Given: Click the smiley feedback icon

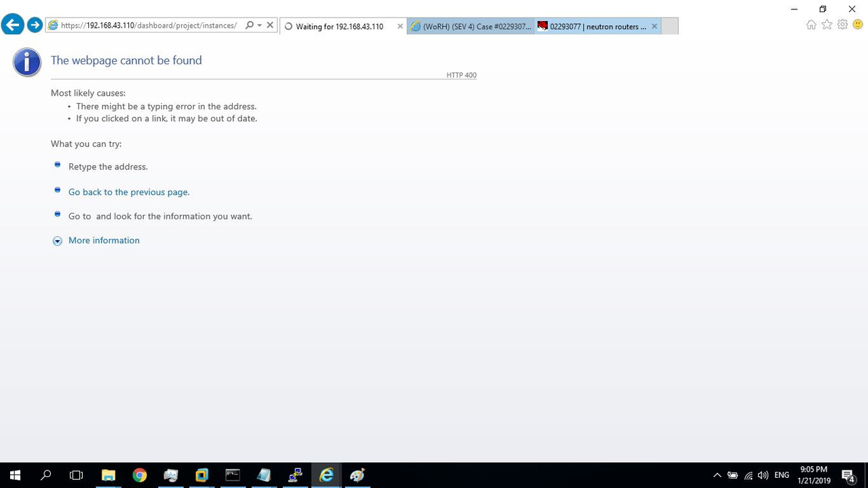Looking at the screenshot, I should coord(858,25).
